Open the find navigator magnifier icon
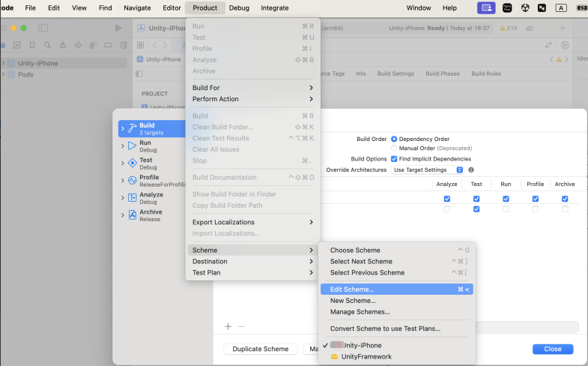Viewport: 588px width, 366px height. [x=47, y=45]
